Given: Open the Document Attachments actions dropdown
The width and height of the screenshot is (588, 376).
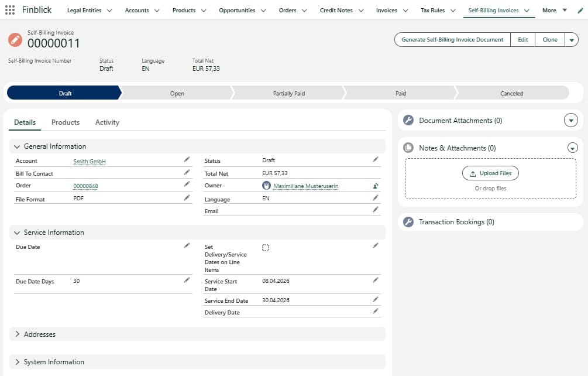Looking at the screenshot, I should (x=571, y=121).
